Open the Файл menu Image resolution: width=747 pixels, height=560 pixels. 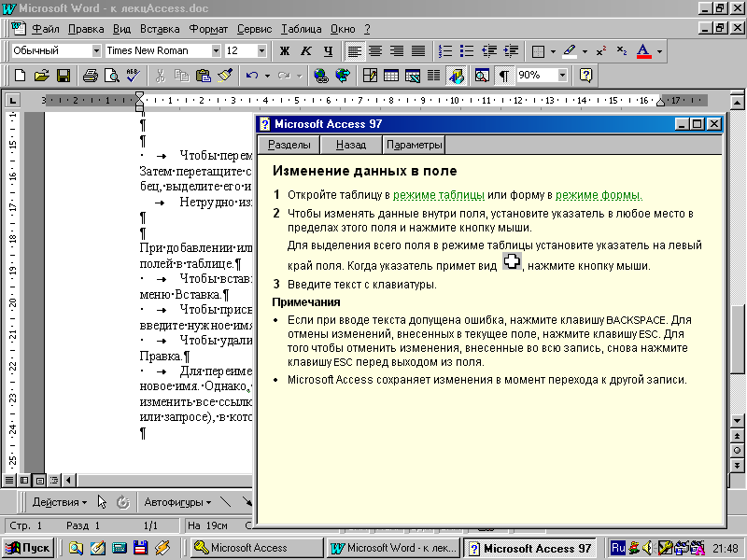(x=45, y=29)
